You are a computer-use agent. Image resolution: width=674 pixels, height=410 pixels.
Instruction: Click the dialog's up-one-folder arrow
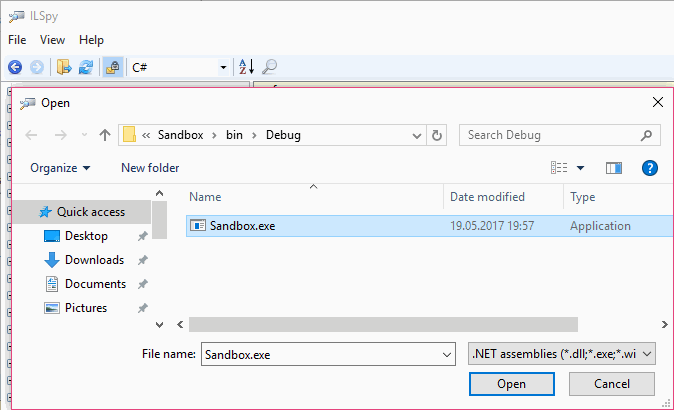pyautogui.click(x=105, y=135)
